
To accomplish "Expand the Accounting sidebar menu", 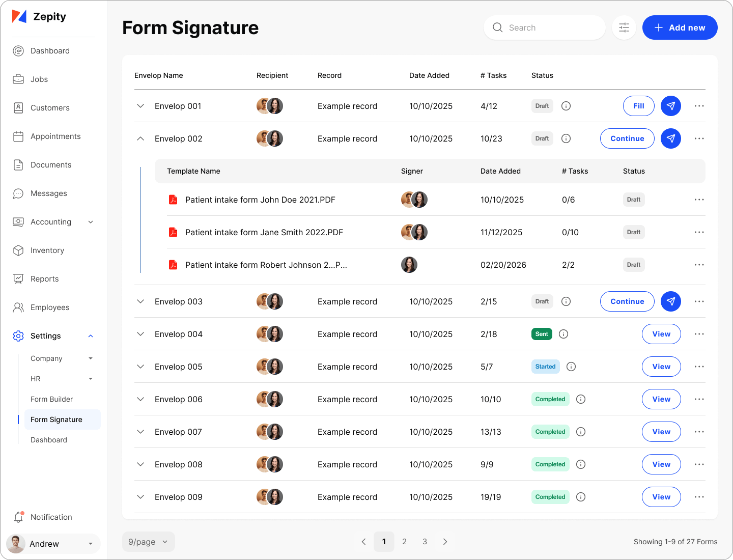I will (x=91, y=222).
